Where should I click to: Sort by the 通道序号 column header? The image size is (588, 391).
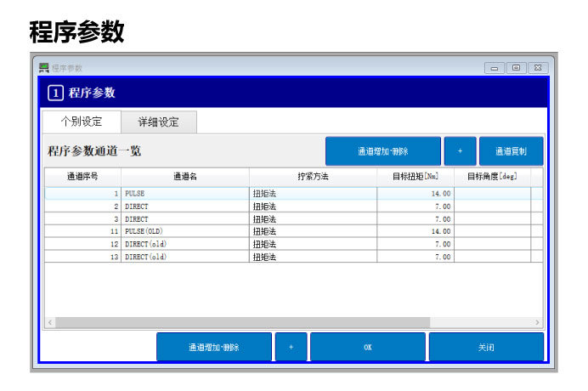(83, 177)
